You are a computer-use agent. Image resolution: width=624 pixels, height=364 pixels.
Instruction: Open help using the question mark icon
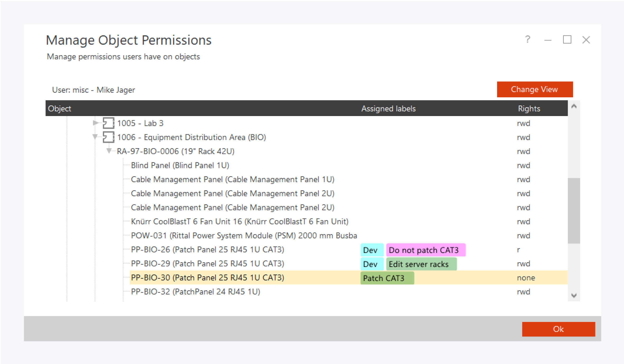(528, 40)
